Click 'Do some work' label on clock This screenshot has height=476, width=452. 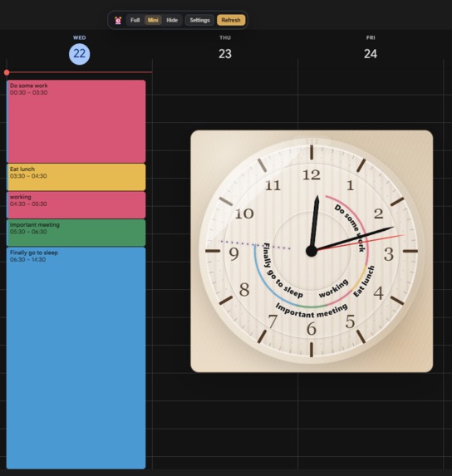[x=351, y=228]
